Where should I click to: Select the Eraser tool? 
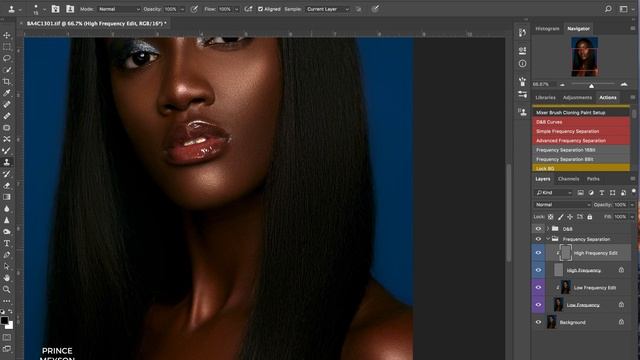[x=7, y=185]
